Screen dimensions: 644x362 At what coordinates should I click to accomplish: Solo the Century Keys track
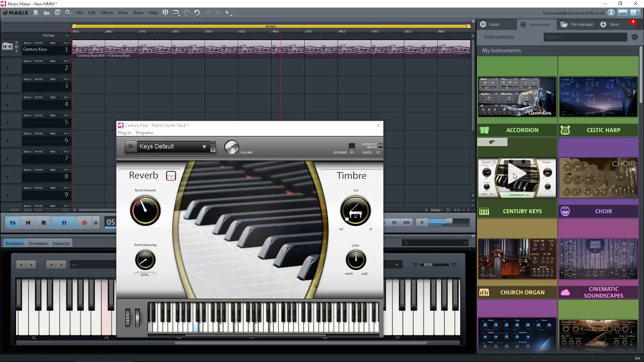[x=27, y=43]
